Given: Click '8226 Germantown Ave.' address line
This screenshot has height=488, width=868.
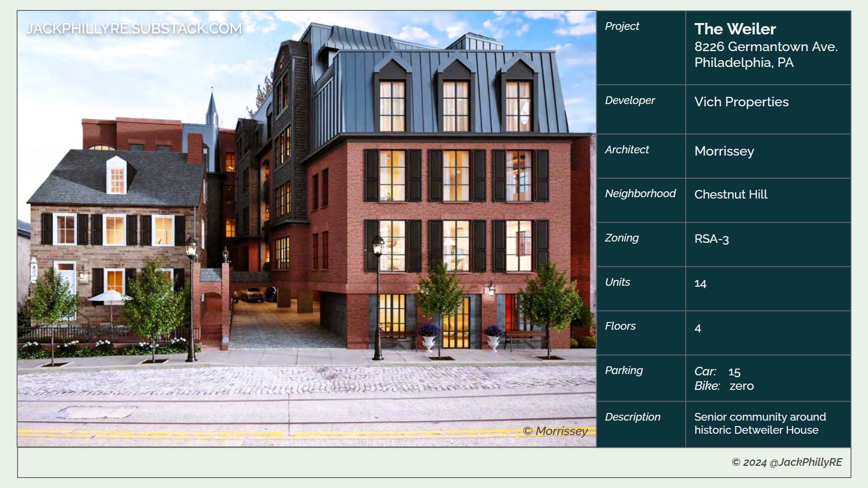Looking at the screenshot, I should tap(766, 47).
